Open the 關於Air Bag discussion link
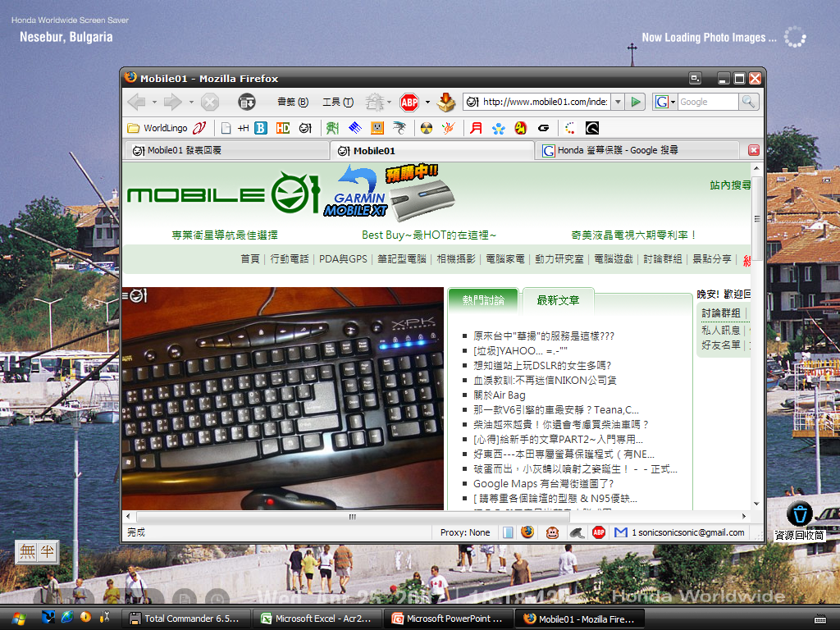The width and height of the screenshot is (840, 630). (500, 395)
